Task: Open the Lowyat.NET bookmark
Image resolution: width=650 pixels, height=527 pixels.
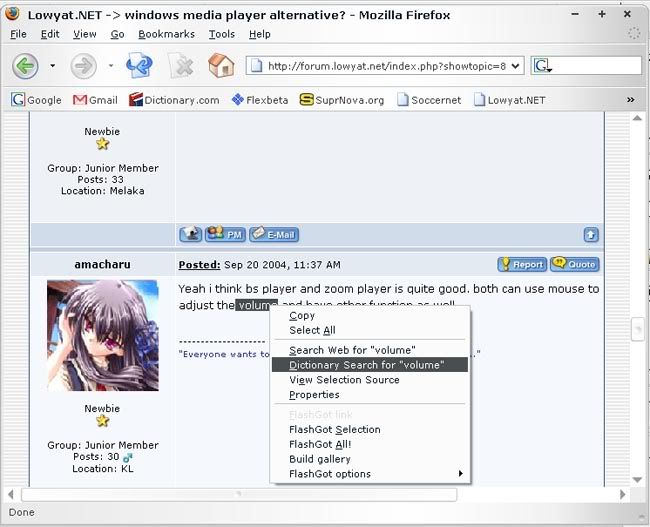Action: pos(510,100)
